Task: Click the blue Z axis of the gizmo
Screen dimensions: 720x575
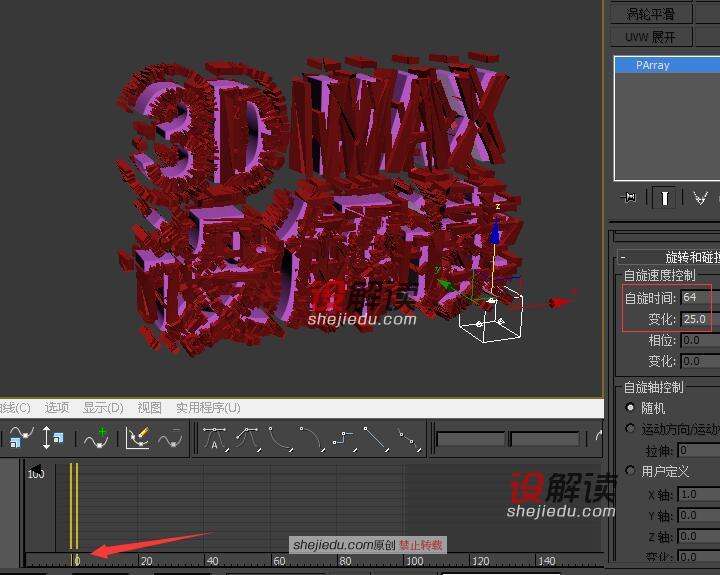Action: point(495,234)
